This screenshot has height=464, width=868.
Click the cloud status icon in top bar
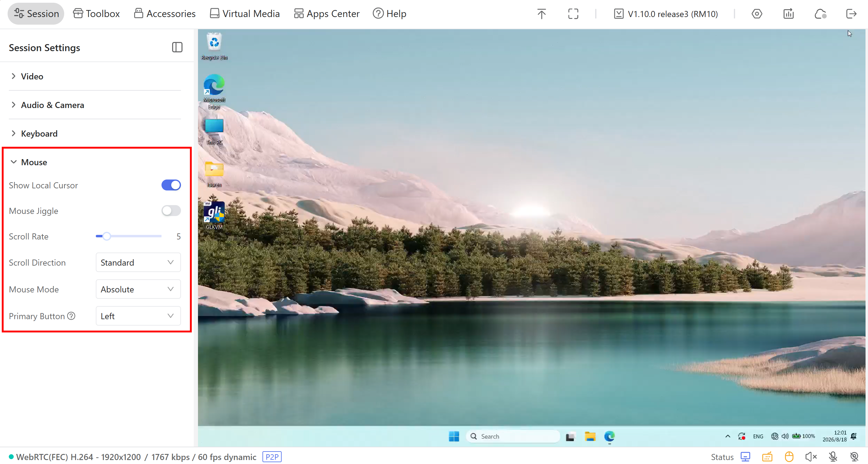(820, 14)
